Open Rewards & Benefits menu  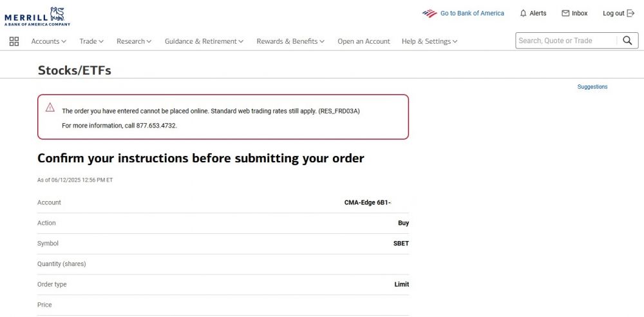(290, 41)
